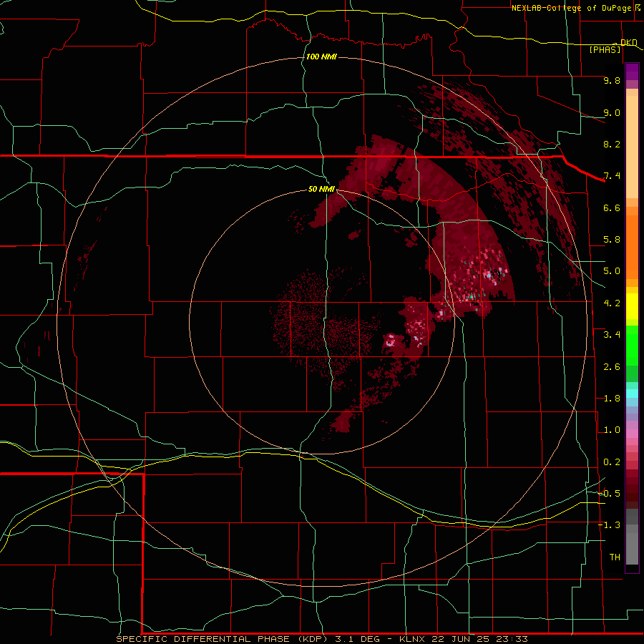The height and width of the screenshot is (644, 644).
Task: Click the 9.0 color scale value
Action: pyautogui.click(x=612, y=112)
